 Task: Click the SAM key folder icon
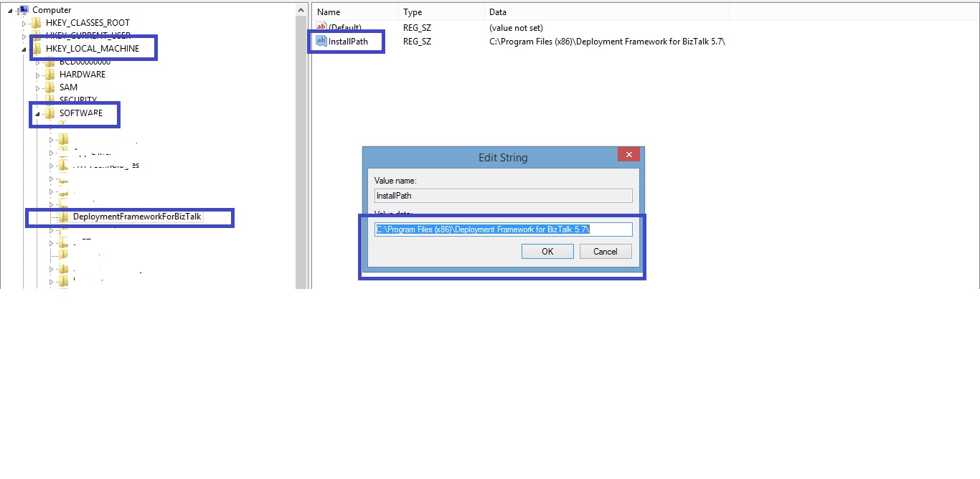(50, 87)
